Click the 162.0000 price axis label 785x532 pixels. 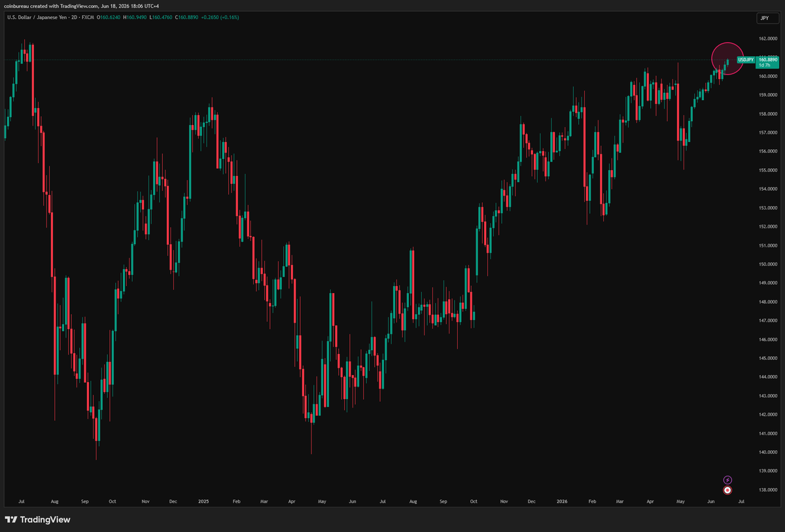tap(767, 39)
